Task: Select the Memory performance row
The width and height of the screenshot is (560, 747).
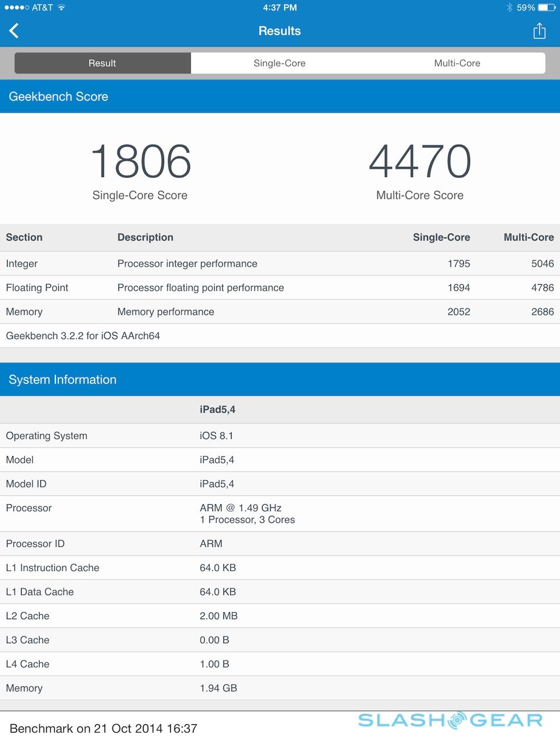Action: (280, 312)
